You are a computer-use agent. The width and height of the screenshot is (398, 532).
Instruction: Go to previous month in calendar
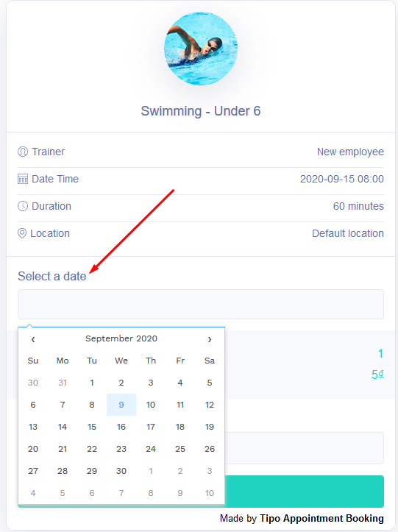coord(33,339)
